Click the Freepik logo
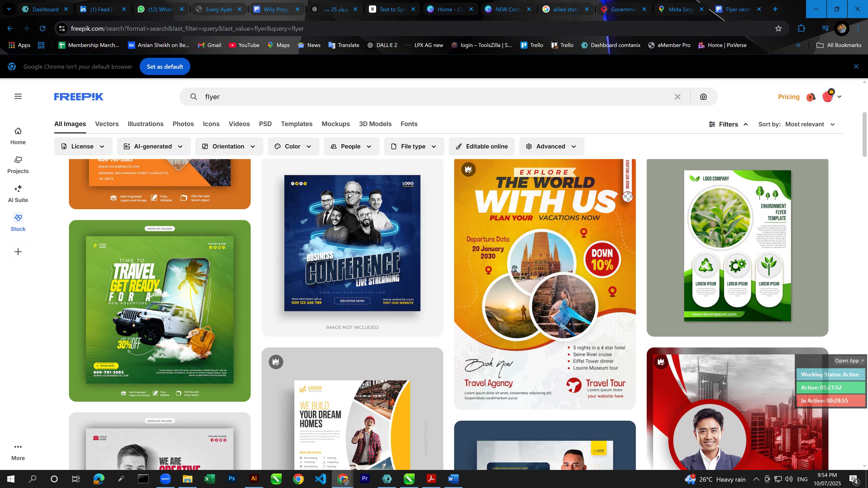 (x=78, y=97)
